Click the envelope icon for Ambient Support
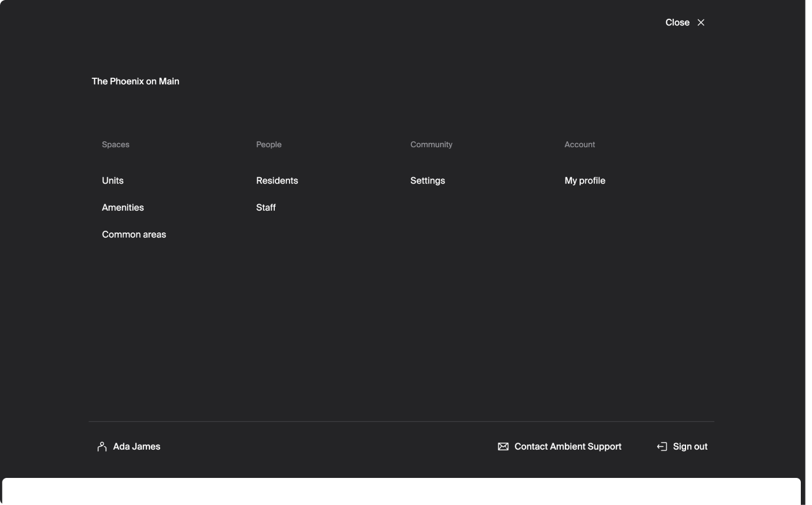This screenshot has width=812, height=505. click(x=503, y=446)
